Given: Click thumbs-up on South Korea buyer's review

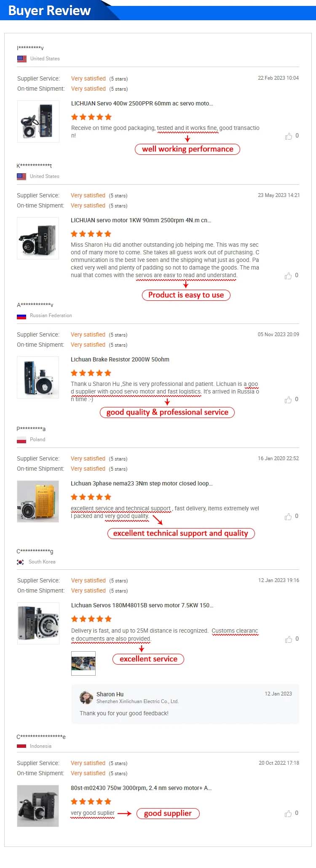Looking at the screenshot, I should click(289, 639).
